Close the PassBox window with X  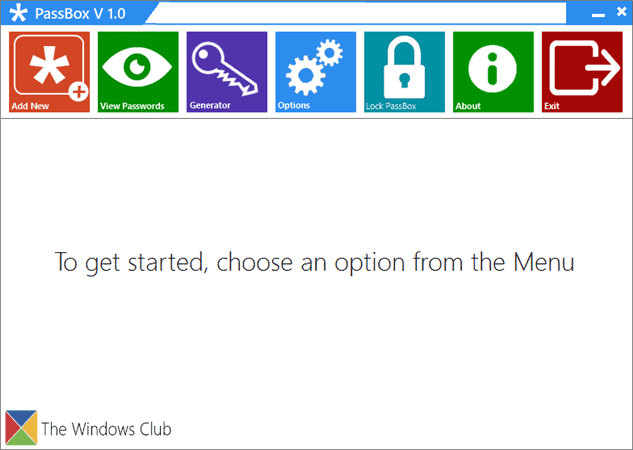(622, 12)
